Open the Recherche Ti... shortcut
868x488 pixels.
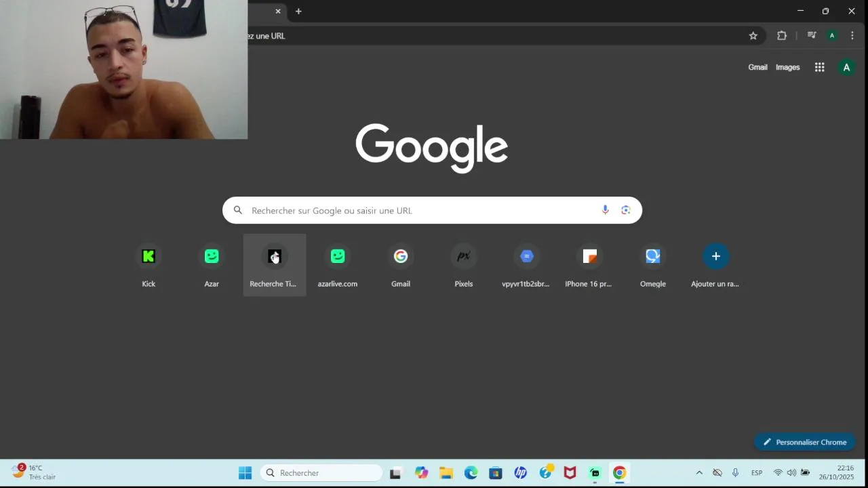pos(275,265)
